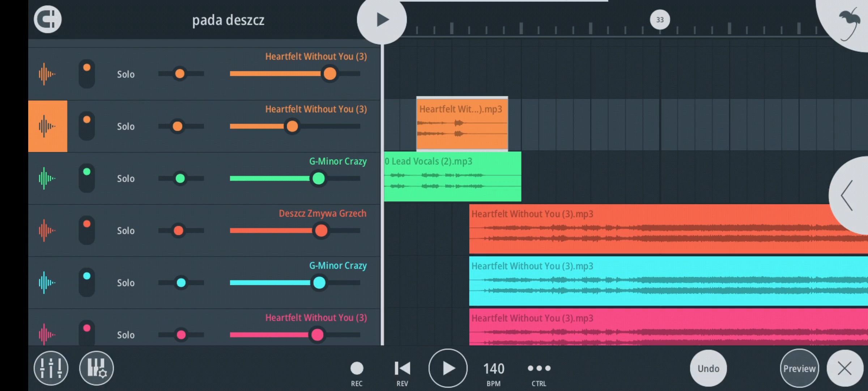Mute the pink Heartfelt Without You track
This screenshot has height=391, width=868.
(87, 333)
